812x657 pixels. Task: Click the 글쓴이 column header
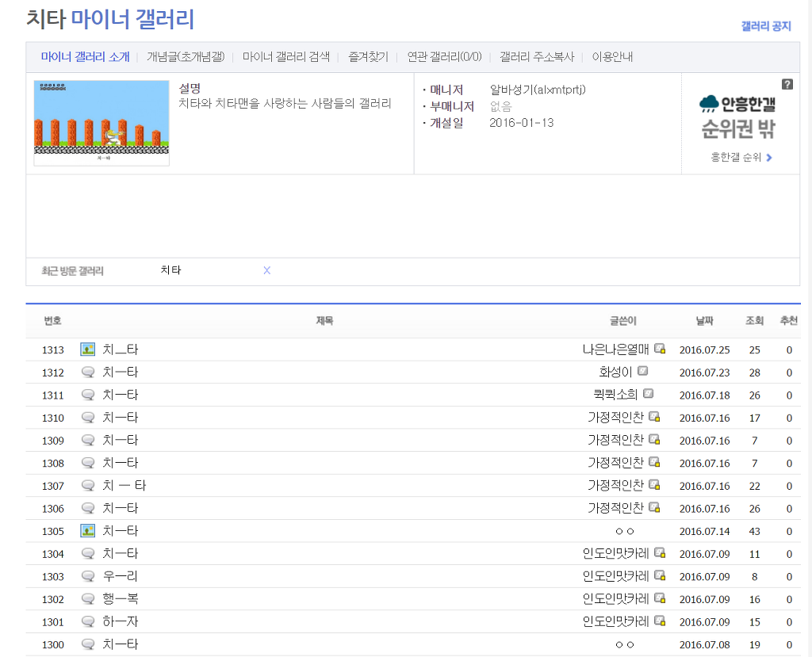pos(623,321)
